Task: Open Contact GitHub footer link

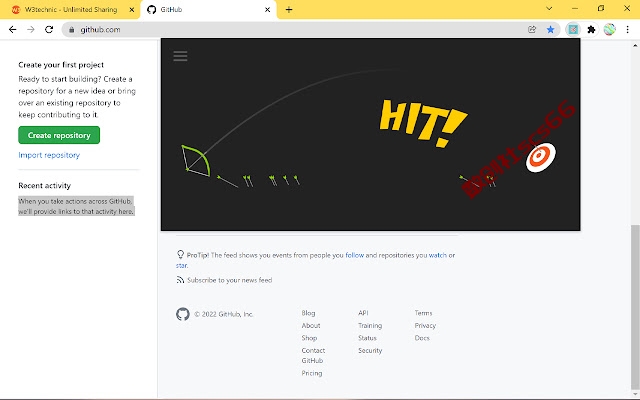Action: 313,356
